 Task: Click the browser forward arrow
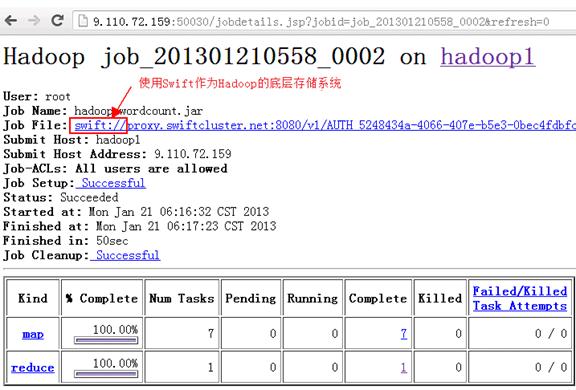[x=34, y=20]
